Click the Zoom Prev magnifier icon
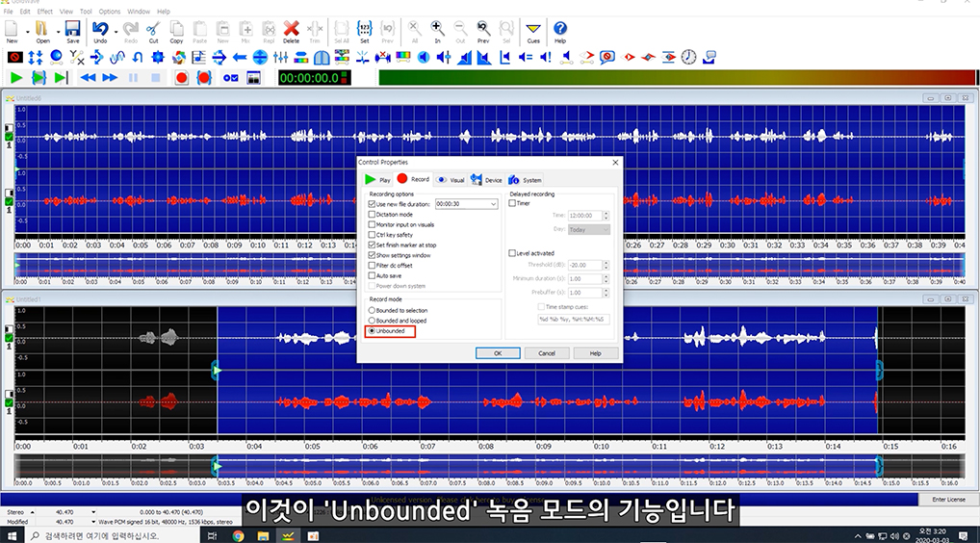 click(x=483, y=29)
